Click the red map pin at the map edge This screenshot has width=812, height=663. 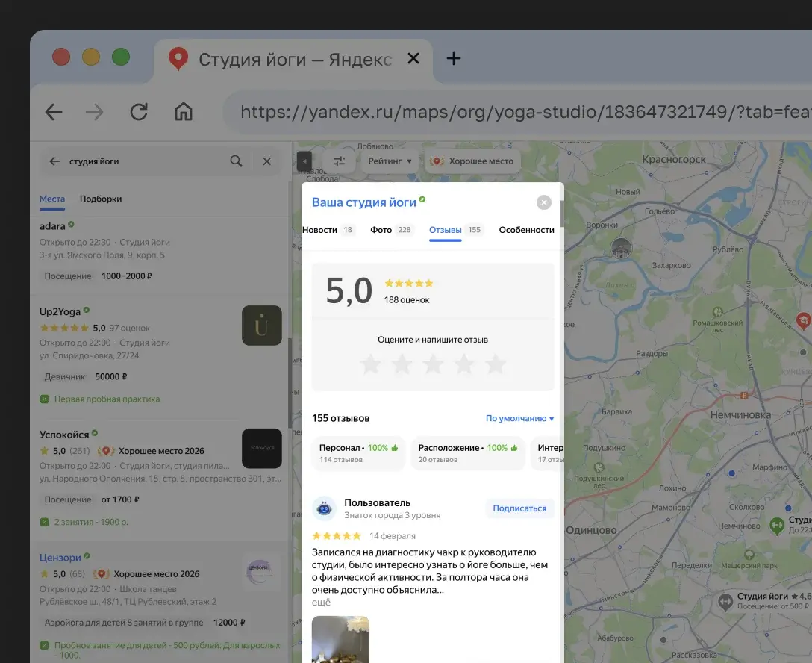pos(803,321)
